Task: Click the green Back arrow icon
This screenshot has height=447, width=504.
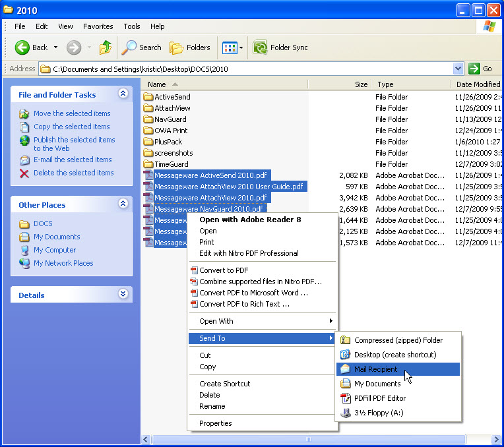Action: [22, 47]
